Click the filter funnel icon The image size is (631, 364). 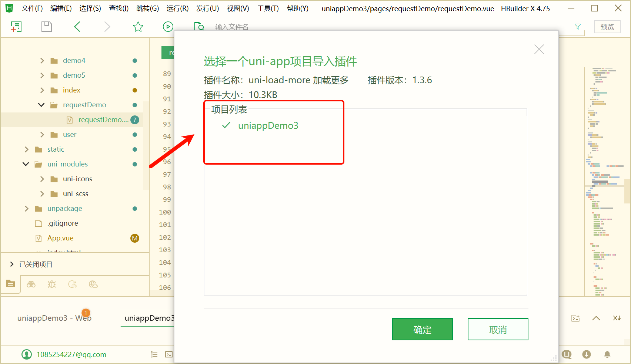pyautogui.click(x=578, y=27)
